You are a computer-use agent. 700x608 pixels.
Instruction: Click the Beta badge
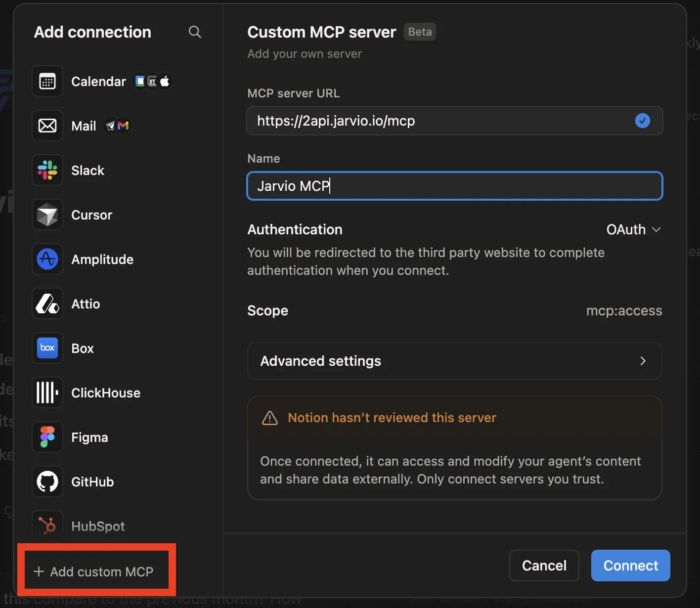pyautogui.click(x=420, y=32)
